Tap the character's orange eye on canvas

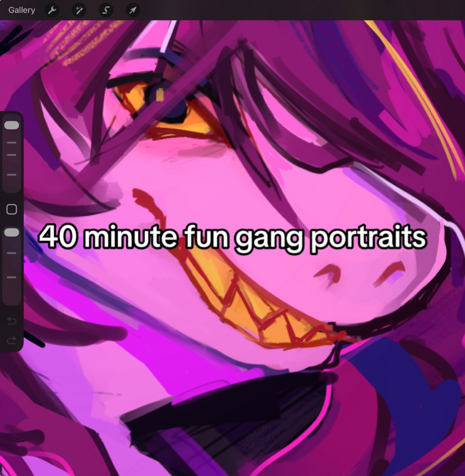pos(170,109)
